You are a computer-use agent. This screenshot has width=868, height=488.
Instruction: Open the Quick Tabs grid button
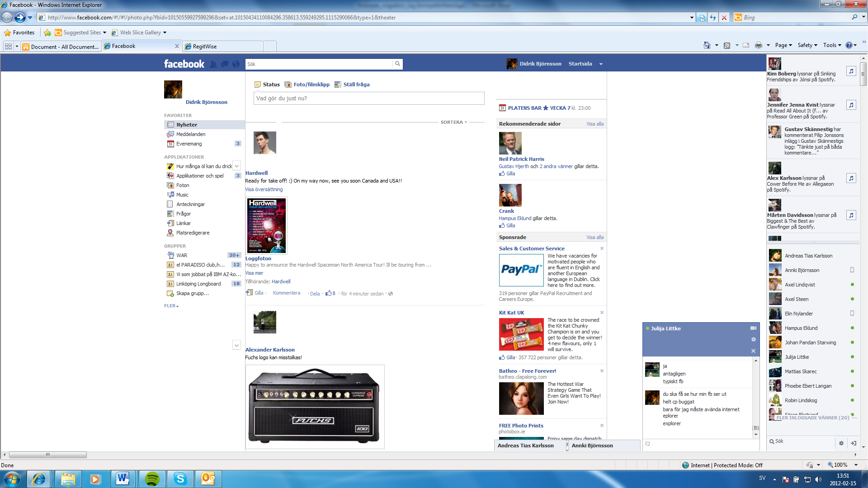(x=8, y=46)
